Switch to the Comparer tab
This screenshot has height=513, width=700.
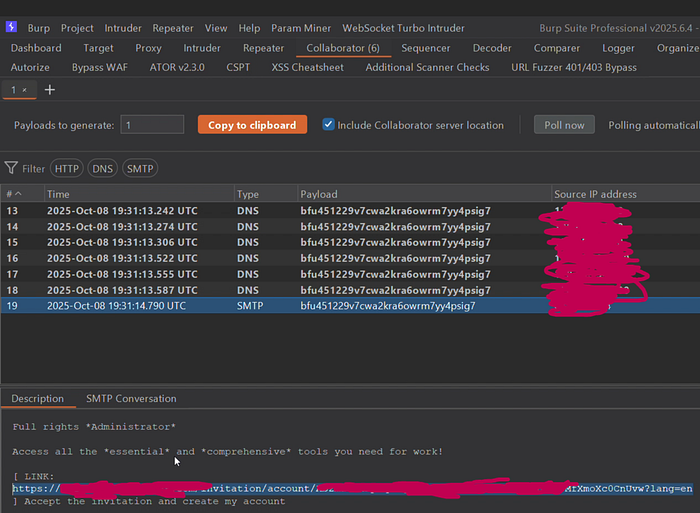[557, 48]
